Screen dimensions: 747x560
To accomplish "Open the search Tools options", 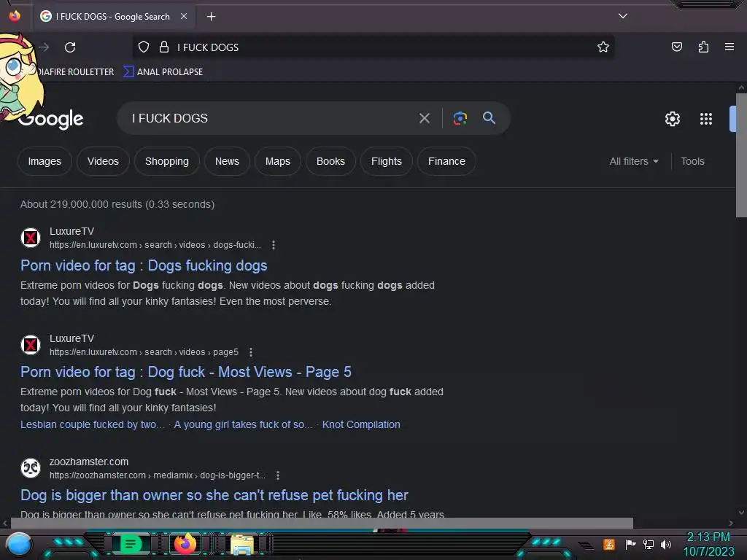I will (x=692, y=161).
